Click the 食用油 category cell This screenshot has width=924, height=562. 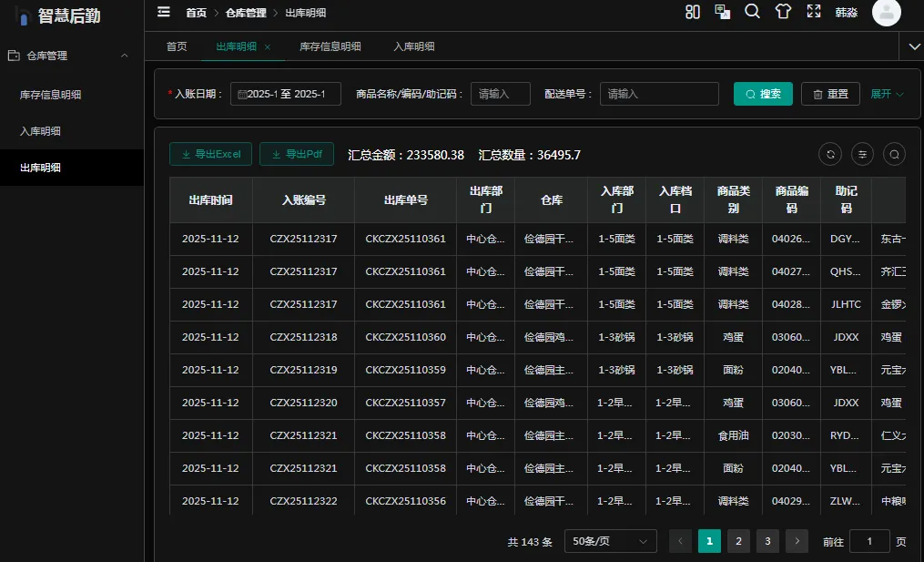(734, 435)
